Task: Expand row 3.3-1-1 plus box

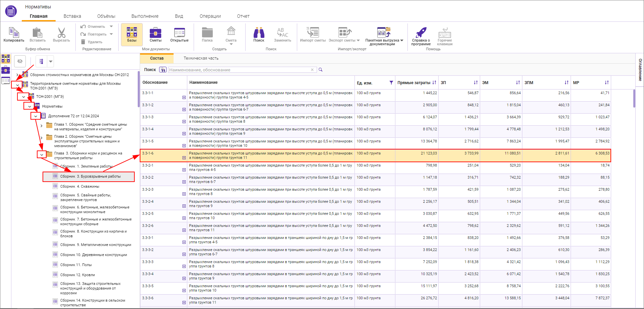Action: pos(184,98)
